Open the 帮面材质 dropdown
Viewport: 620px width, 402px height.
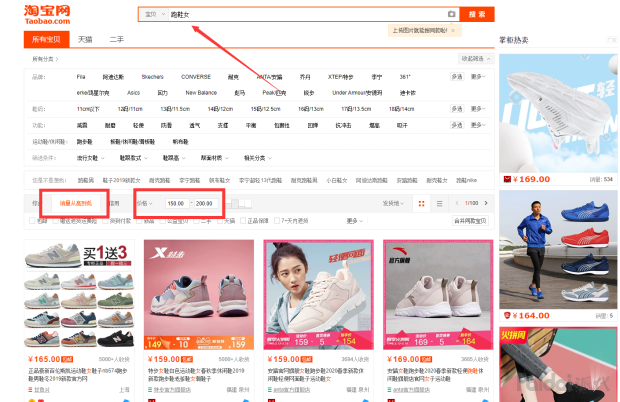[x=214, y=158]
